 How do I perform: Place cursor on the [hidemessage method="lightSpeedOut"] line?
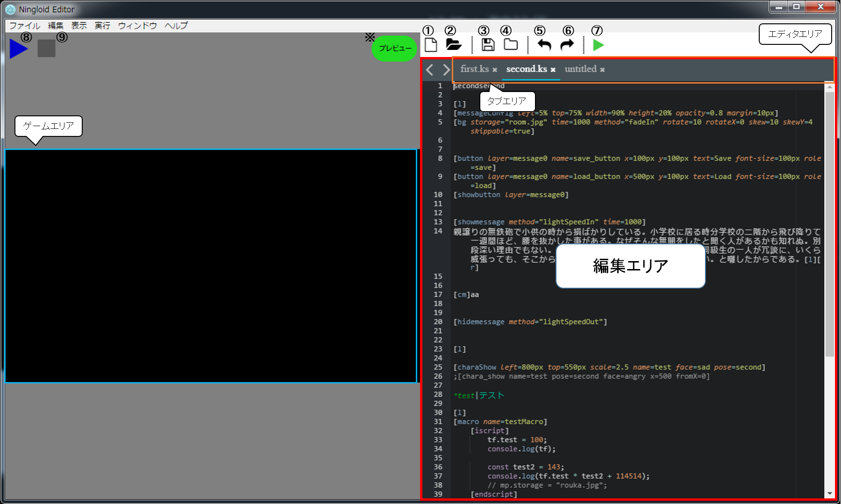[x=530, y=322]
